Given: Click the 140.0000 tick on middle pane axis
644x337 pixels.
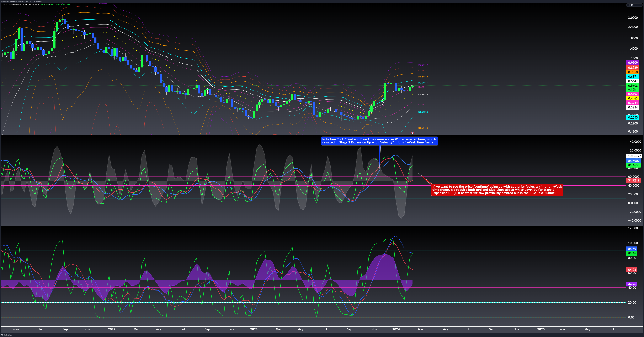Looking at the screenshot, I should pyautogui.click(x=634, y=142).
